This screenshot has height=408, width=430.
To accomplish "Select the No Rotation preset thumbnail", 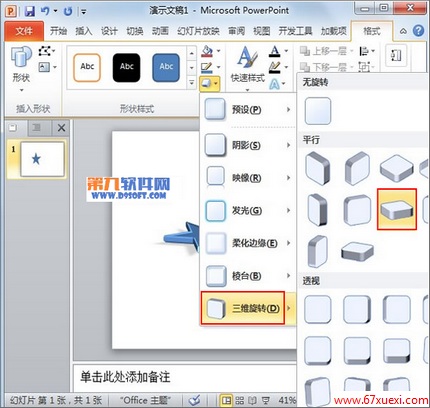I will [x=318, y=111].
